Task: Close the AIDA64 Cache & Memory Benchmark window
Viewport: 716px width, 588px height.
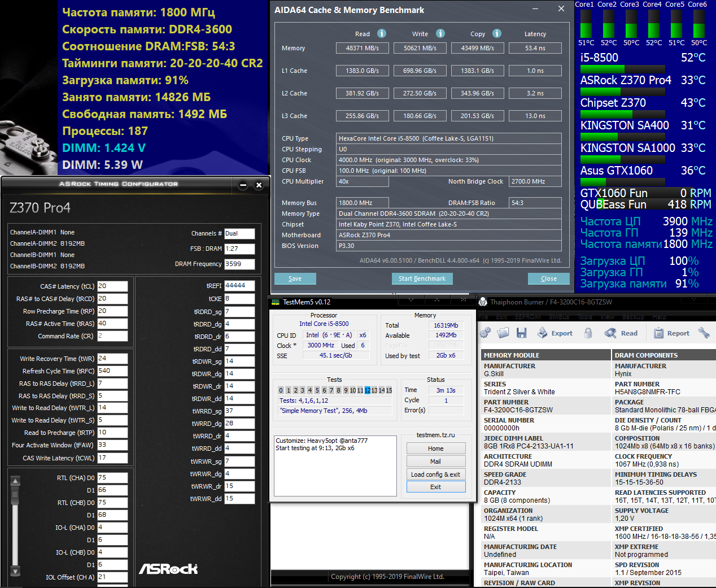Action: (x=561, y=9)
